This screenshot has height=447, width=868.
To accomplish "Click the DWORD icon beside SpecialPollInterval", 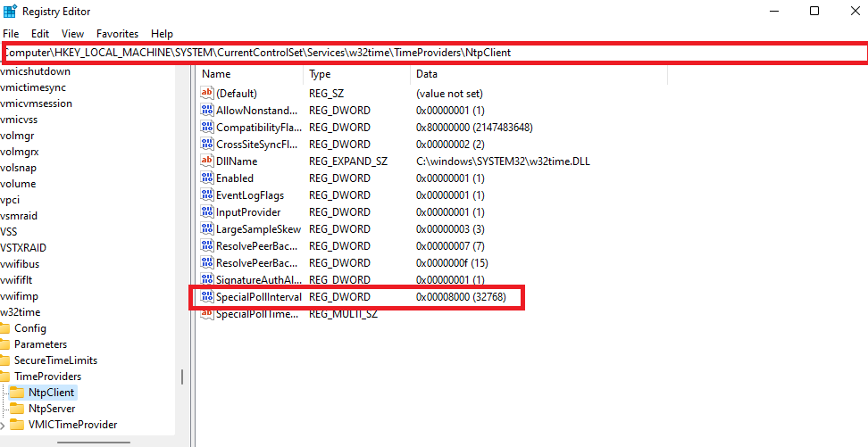I will [x=207, y=297].
